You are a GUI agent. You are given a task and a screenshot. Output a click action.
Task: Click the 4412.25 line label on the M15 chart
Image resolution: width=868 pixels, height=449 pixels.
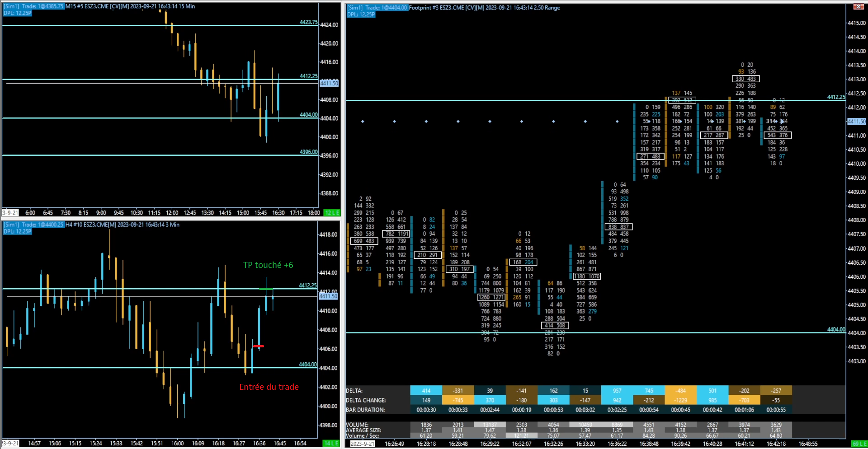(x=309, y=76)
